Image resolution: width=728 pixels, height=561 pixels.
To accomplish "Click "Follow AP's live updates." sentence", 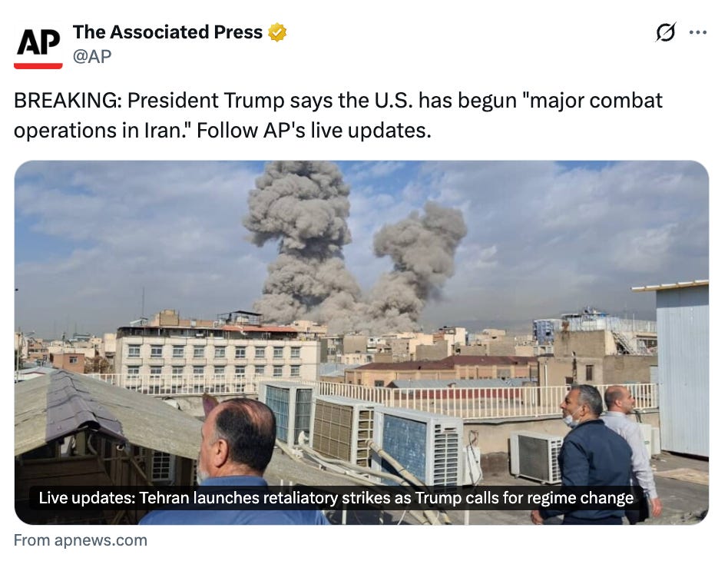I will [314, 130].
